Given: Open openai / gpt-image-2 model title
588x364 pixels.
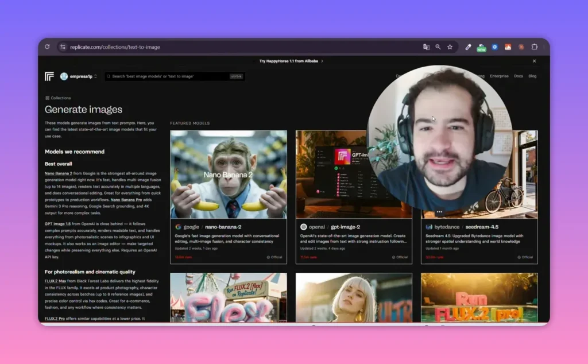Looking at the screenshot, I should click(x=335, y=227).
